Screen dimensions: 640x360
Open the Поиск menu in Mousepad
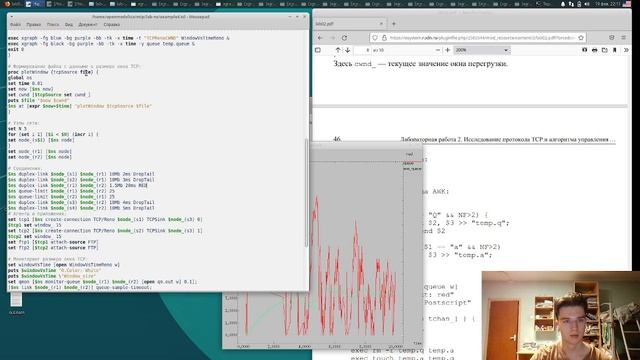[x=53, y=24]
